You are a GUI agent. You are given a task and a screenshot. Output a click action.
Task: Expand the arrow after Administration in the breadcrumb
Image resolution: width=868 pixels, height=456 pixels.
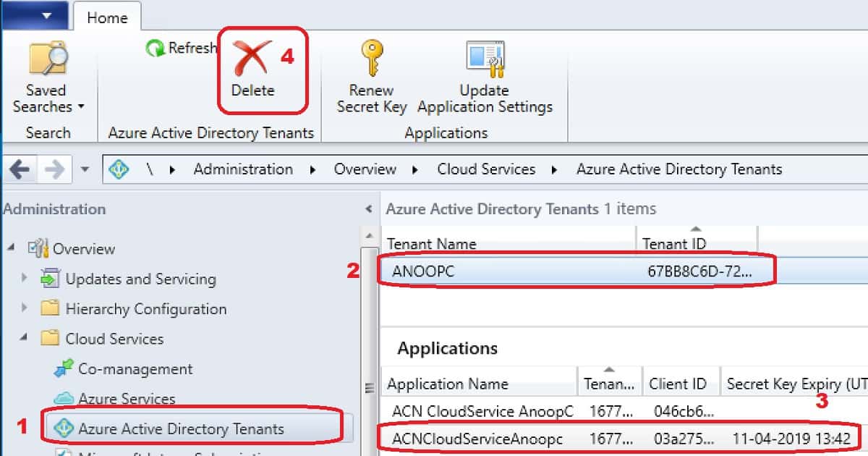314,170
